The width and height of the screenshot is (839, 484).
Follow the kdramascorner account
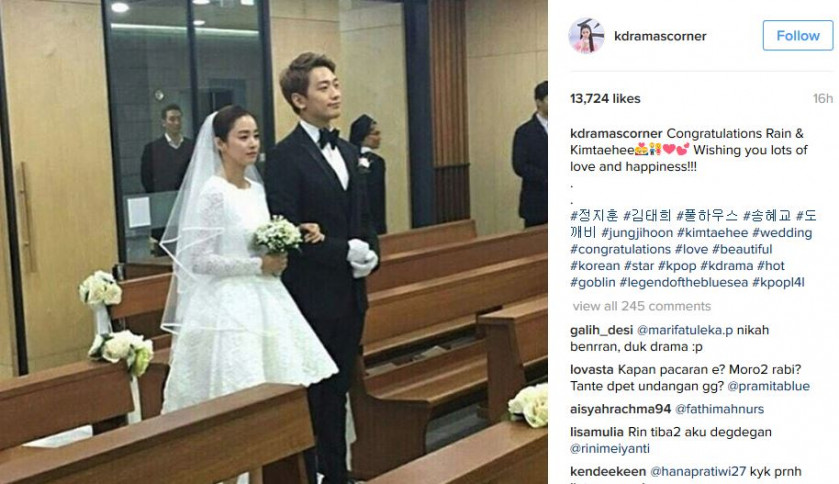coord(798,36)
